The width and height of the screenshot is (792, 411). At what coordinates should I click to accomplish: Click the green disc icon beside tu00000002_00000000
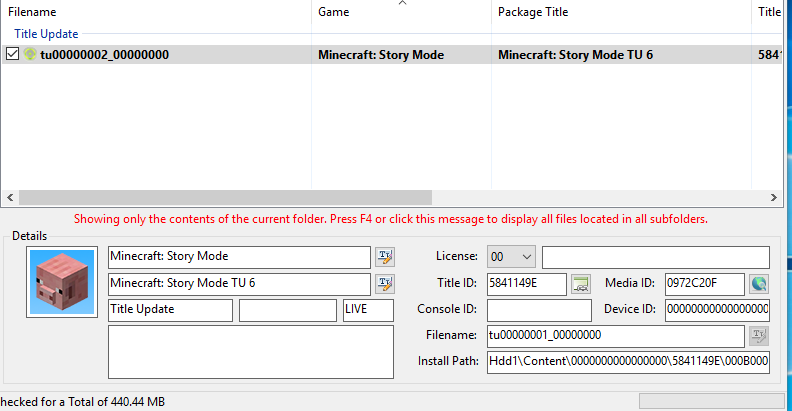[30, 54]
